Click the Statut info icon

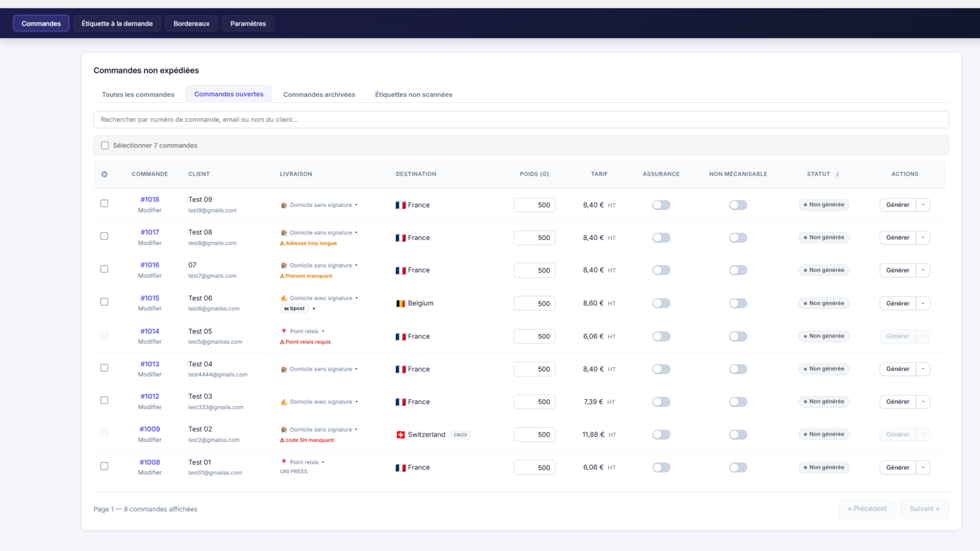point(838,174)
